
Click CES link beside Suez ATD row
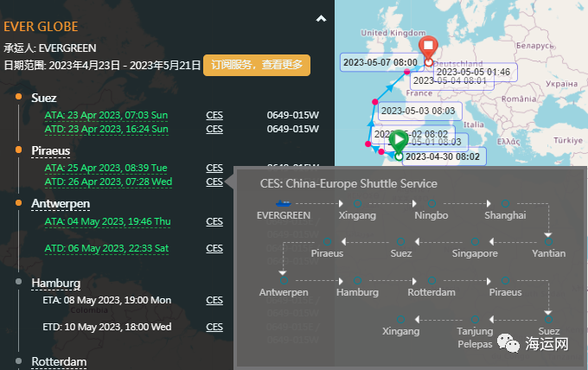214,130
